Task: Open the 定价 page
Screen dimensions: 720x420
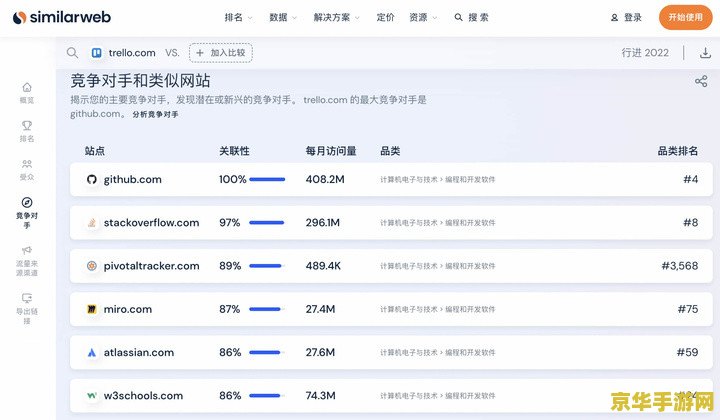Action: (385, 17)
